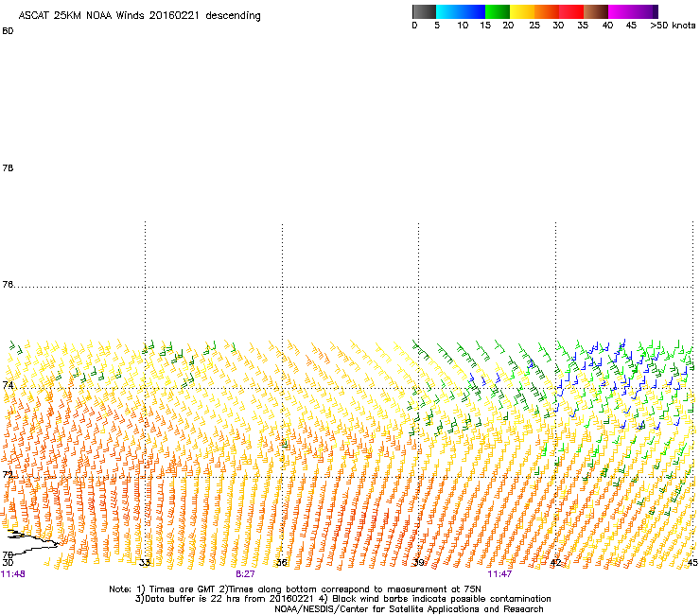Pick the red 30–35 knots legend segment

click(x=571, y=11)
